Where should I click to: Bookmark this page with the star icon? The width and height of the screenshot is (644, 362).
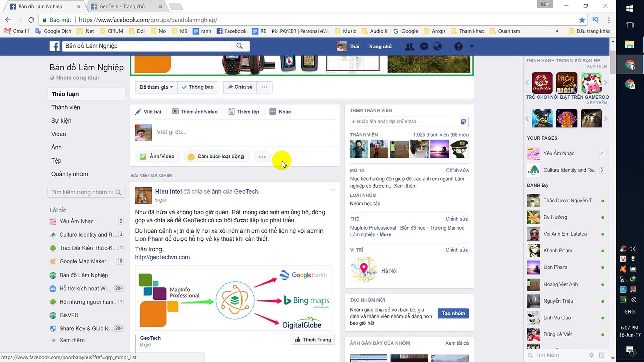(582, 20)
